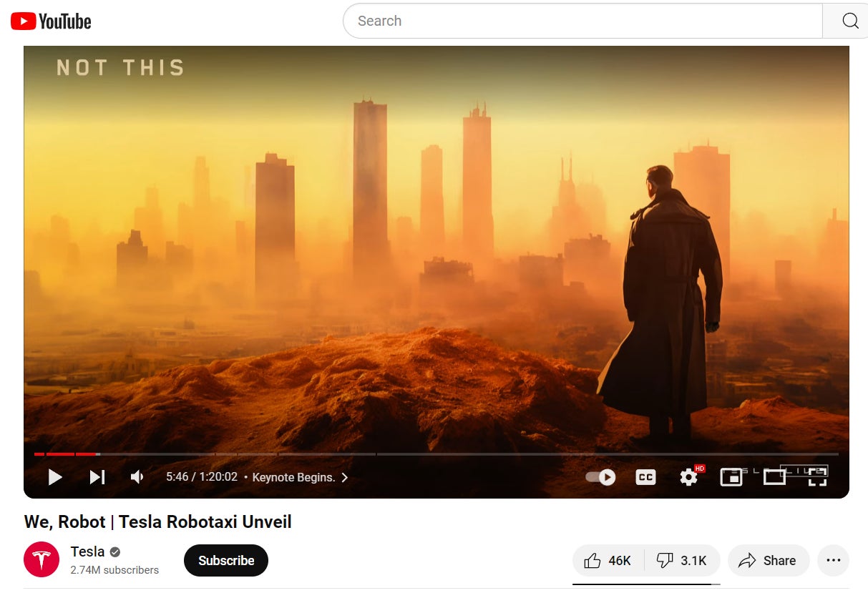The width and height of the screenshot is (868, 593).
Task: Click the YouTube logo
Action: [x=50, y=21]
